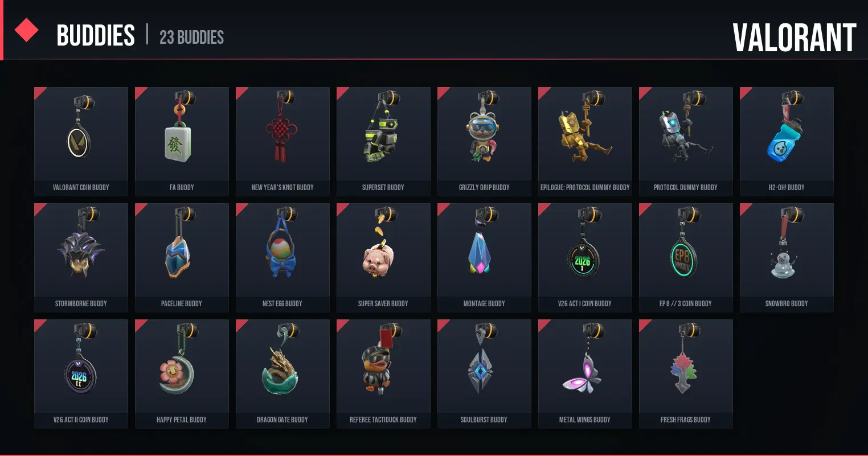Viewport: 868px width, 456px height.
Task: Select the Paceline helmet buddy
Action: click(182, 257)
